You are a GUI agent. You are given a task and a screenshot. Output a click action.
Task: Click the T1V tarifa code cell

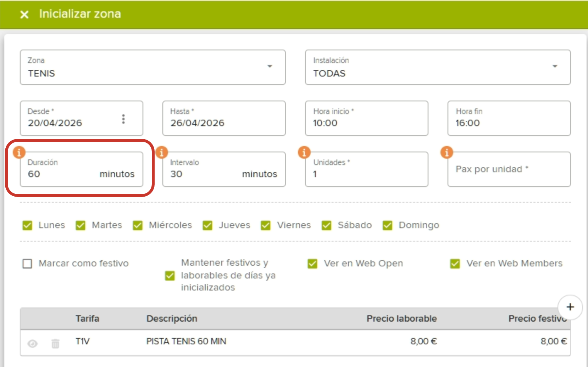pos(82,341)
